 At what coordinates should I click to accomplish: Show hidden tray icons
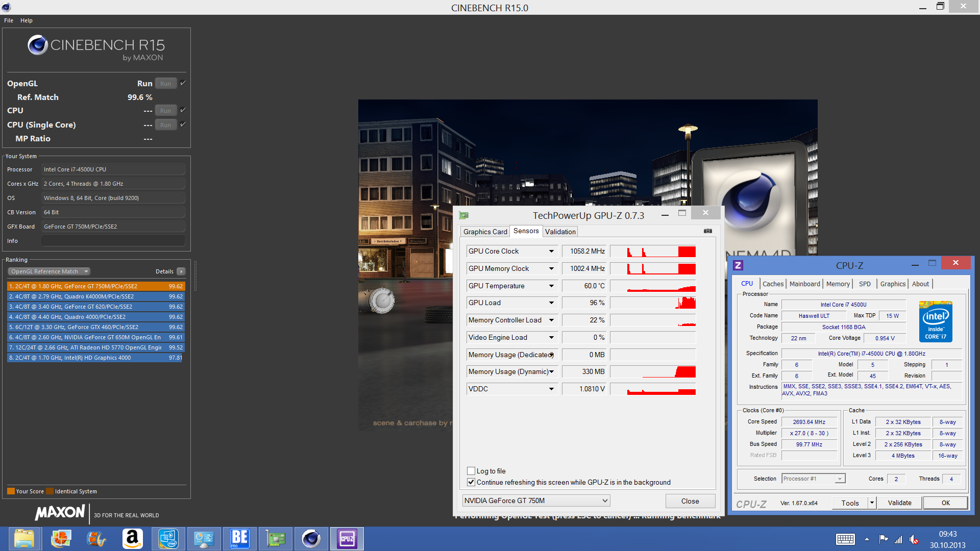pyautogui.click(x=867, y=539)
